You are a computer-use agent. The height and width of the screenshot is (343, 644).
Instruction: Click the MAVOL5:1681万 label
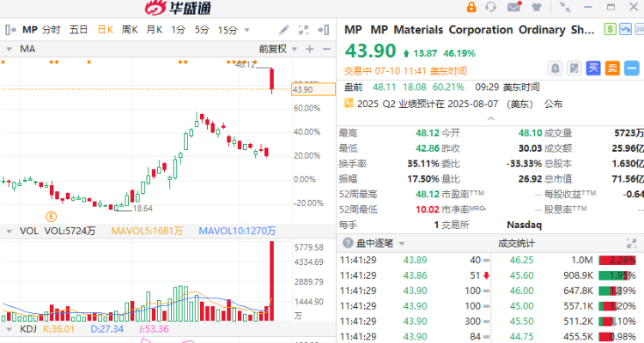pyautogui.click(x=147, y=231)
